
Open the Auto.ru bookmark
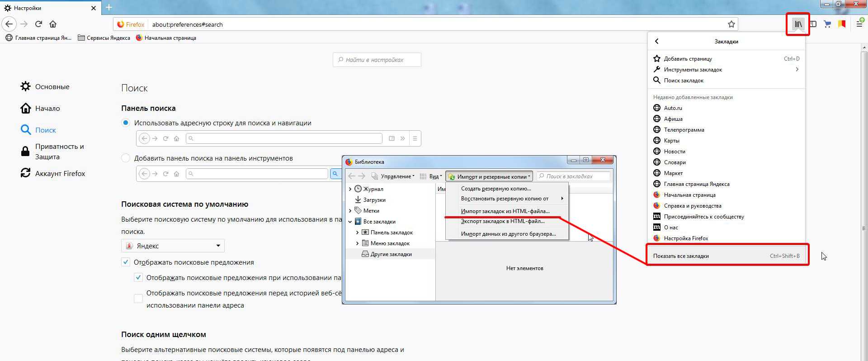726,108
